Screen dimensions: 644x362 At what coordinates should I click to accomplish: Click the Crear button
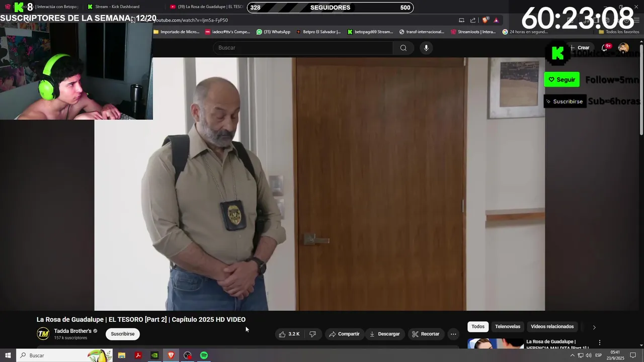click(580, 48)
